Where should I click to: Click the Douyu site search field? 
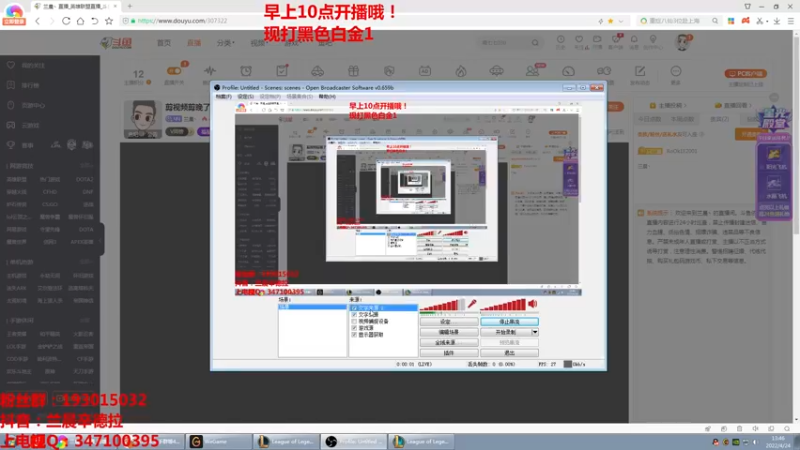pos(504,43)
